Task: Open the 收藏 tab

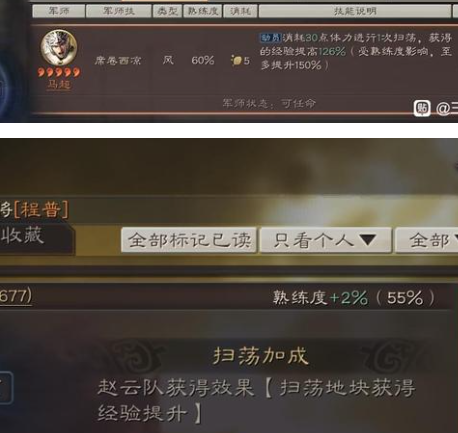Action: 22,235
